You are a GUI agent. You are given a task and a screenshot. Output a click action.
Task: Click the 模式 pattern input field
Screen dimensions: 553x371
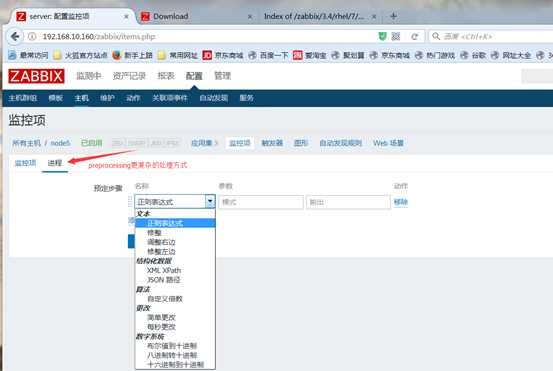click(x=261, y=202)
